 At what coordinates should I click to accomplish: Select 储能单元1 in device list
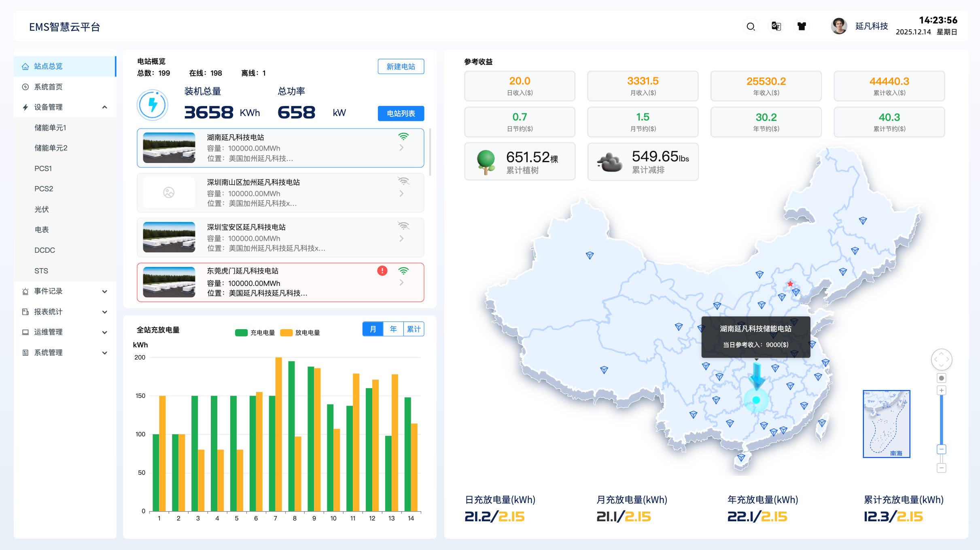pos(50,128)
